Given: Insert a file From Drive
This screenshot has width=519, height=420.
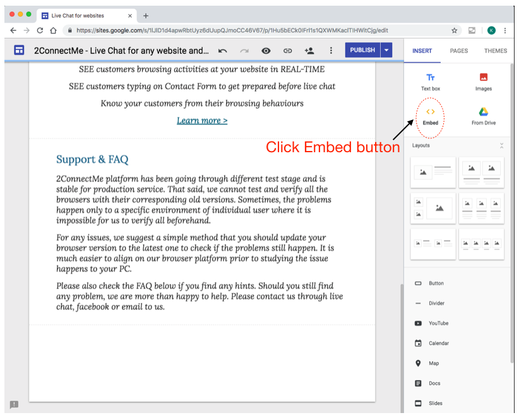Looking at the screenshot, I should (x=483, y=116).
